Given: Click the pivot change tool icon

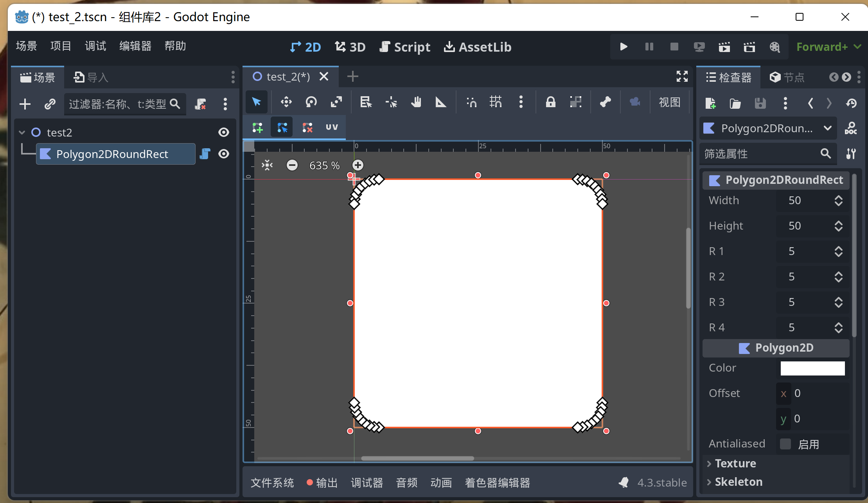Looking at the screenshot, I should (x=391, y=102).
